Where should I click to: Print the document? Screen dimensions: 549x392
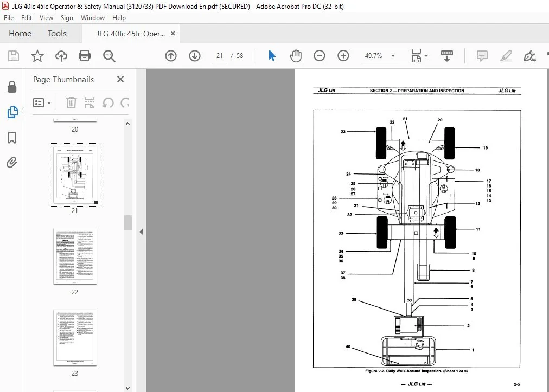pyautogui.click(x=85, y=56)
